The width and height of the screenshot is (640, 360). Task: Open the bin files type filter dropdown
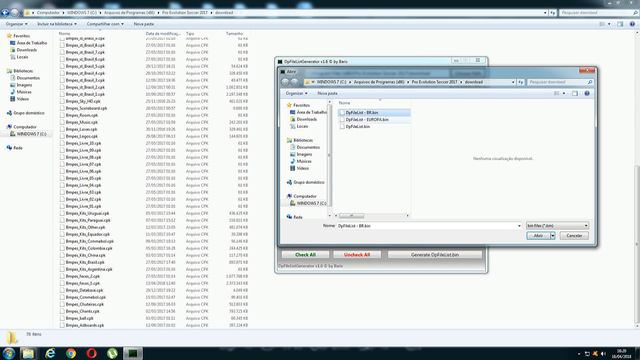[x=557, y=225]
